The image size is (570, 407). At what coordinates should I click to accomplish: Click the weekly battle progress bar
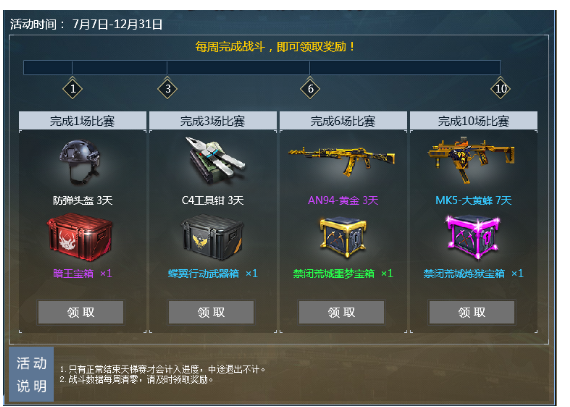[262, 68]
